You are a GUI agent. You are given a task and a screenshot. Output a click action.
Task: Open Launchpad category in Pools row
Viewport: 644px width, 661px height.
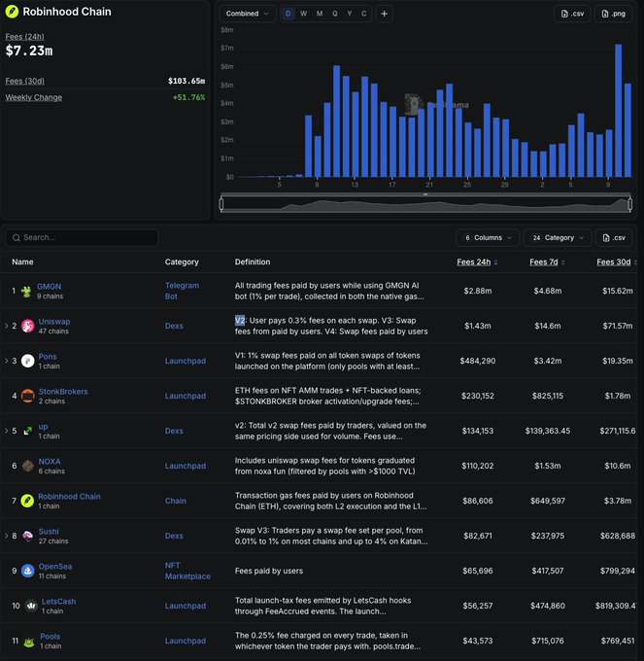[186, 641]
